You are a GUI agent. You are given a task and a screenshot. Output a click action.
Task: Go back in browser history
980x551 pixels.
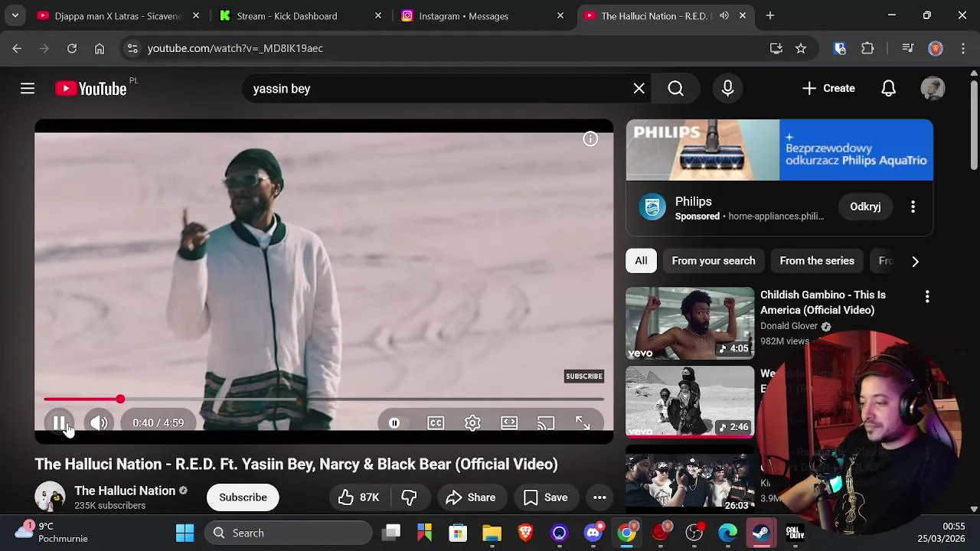[17, 48]
